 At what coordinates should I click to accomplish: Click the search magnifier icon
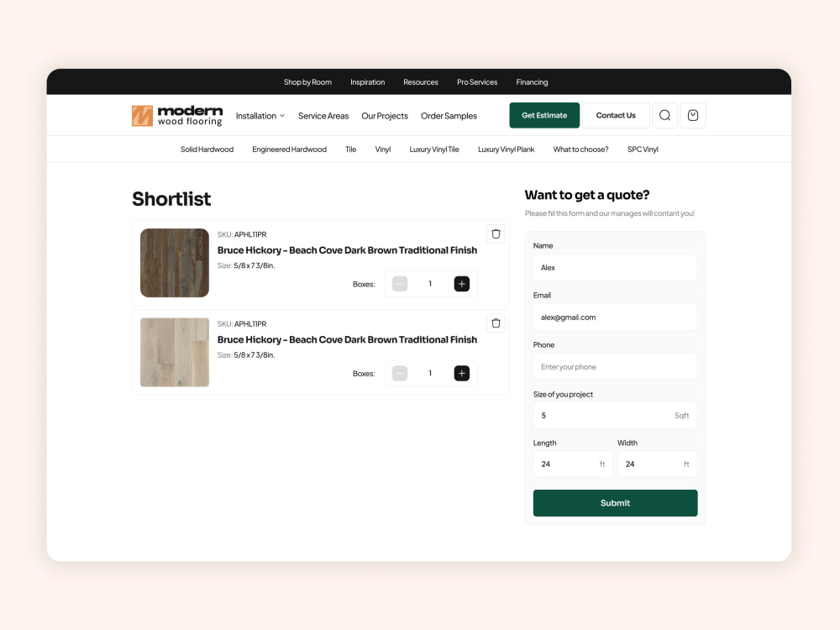664,115
